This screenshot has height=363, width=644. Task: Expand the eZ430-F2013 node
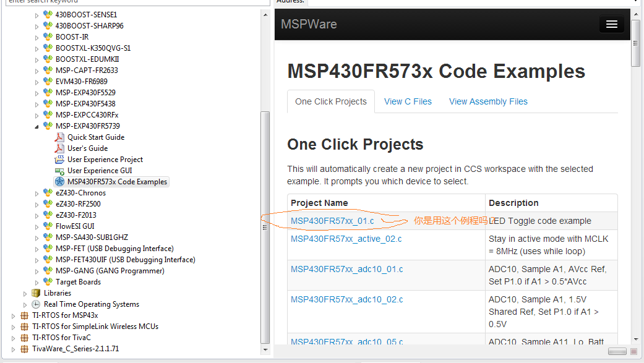tap(36, 216)
